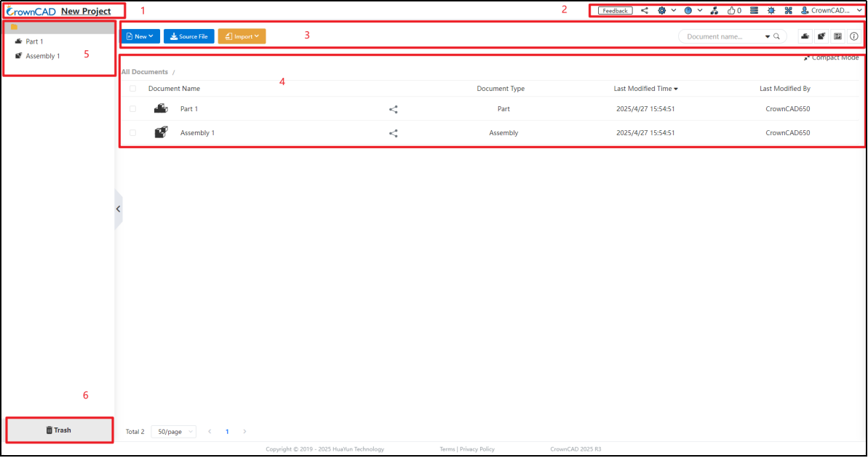The image size is (868, 458).
Task: Open the CrownCAD user account menu
Action: 832,10
